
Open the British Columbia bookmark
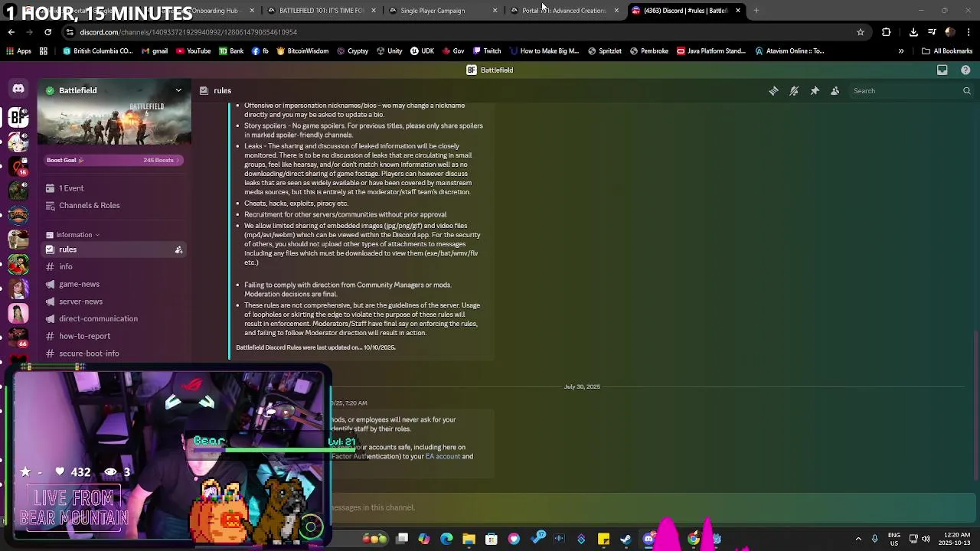click(x=97, y=51)
